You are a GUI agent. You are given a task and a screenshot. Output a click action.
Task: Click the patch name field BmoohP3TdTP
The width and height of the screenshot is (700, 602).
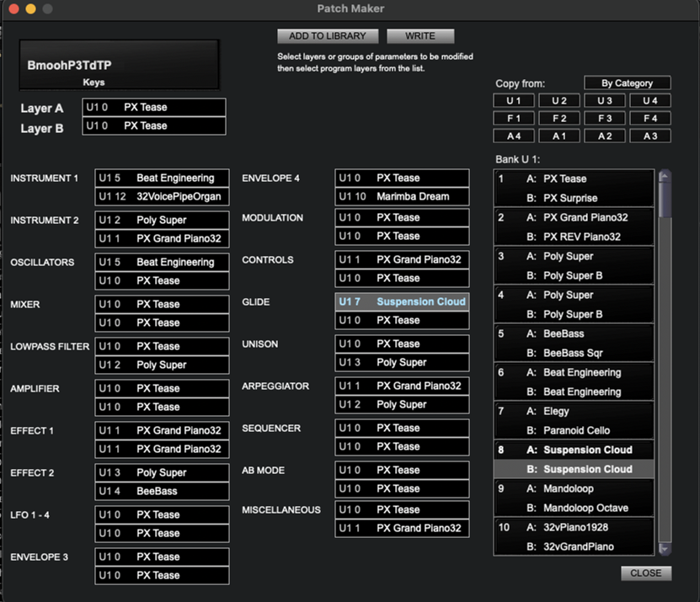pos(120,63)
